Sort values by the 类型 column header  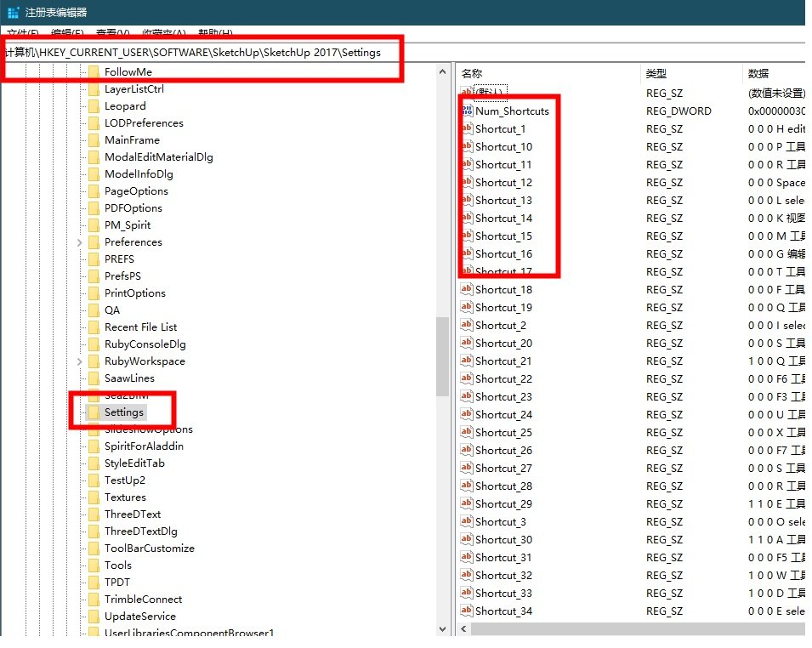[x=692, y=73]
